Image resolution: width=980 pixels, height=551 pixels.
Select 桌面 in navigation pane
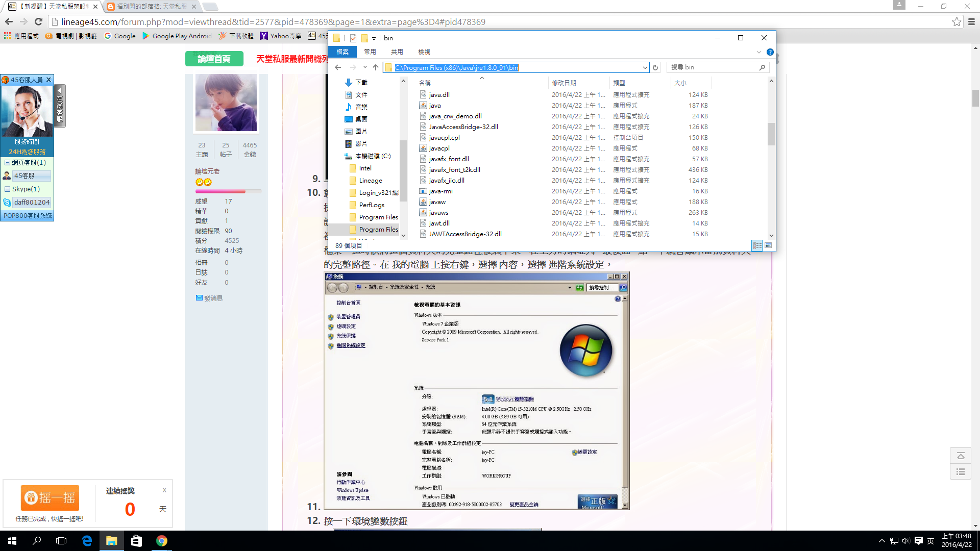(361, 119)
